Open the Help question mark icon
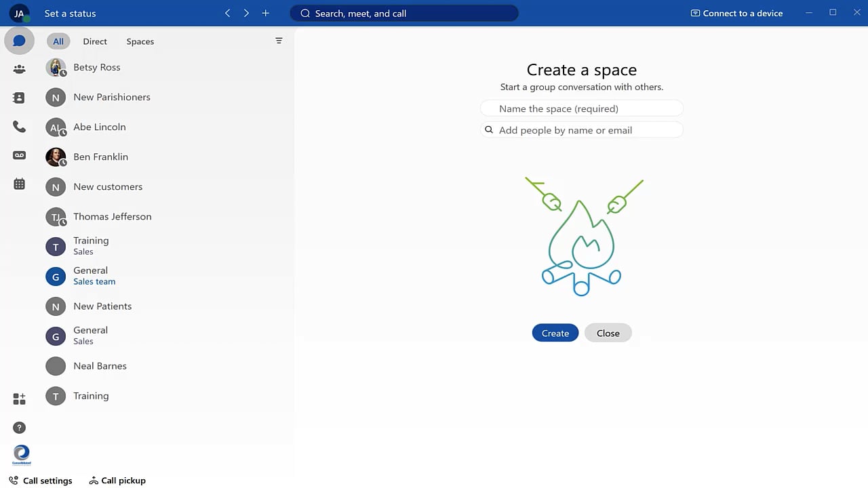The width and height of the screenshot is (868, 488). point(19,428)
